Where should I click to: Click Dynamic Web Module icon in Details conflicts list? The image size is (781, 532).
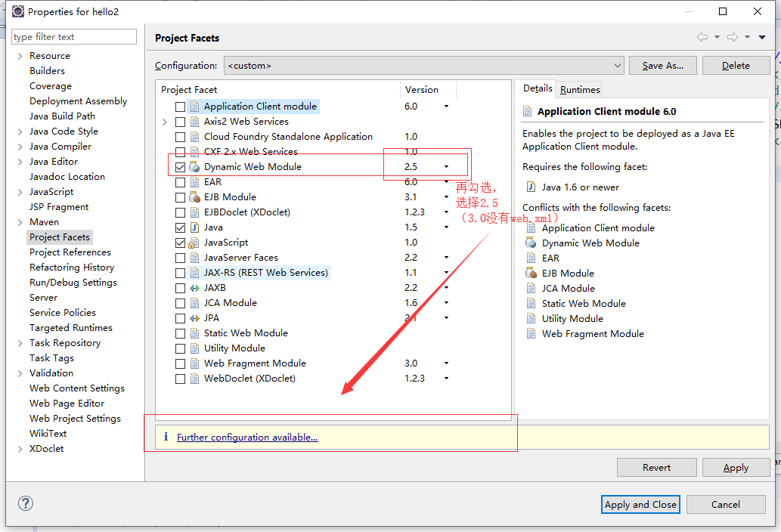pyautogui.click(x=531, y=243)
